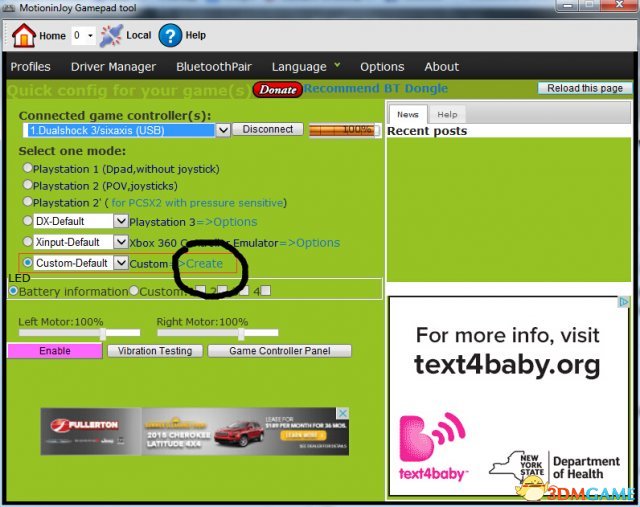The height and width of the screenshot is (507, 640).
Task: Adjust the Right Motor slider handle
Action: coord(241,333)
